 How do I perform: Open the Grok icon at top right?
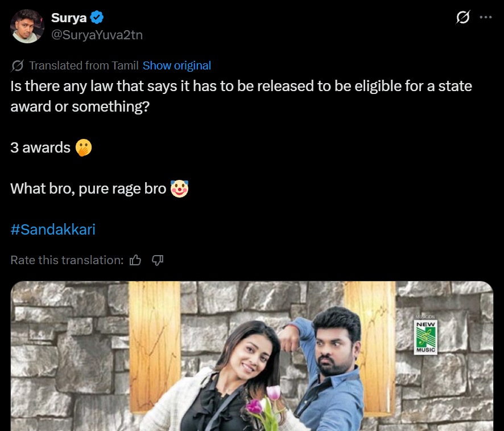tap(463, 18)
